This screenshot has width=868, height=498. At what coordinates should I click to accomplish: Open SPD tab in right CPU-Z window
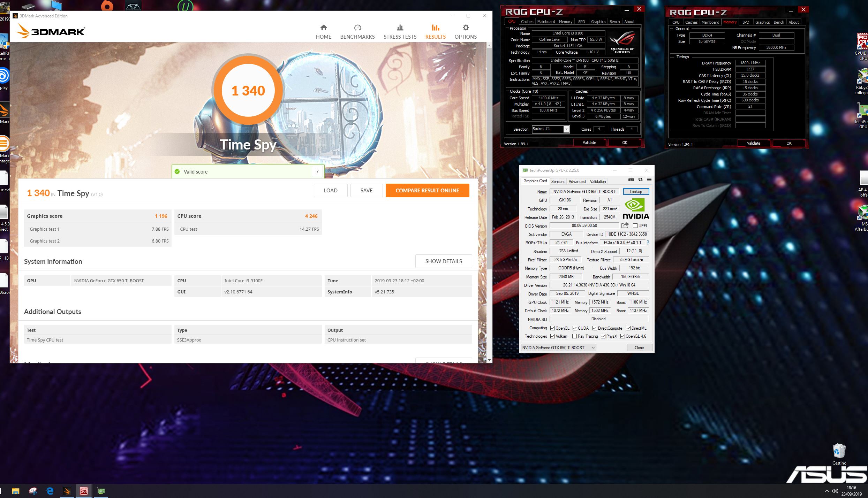(x=746, y=22)
